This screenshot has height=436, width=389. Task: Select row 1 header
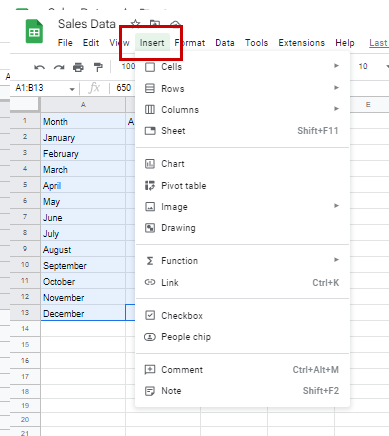click(x=25, y=121)
